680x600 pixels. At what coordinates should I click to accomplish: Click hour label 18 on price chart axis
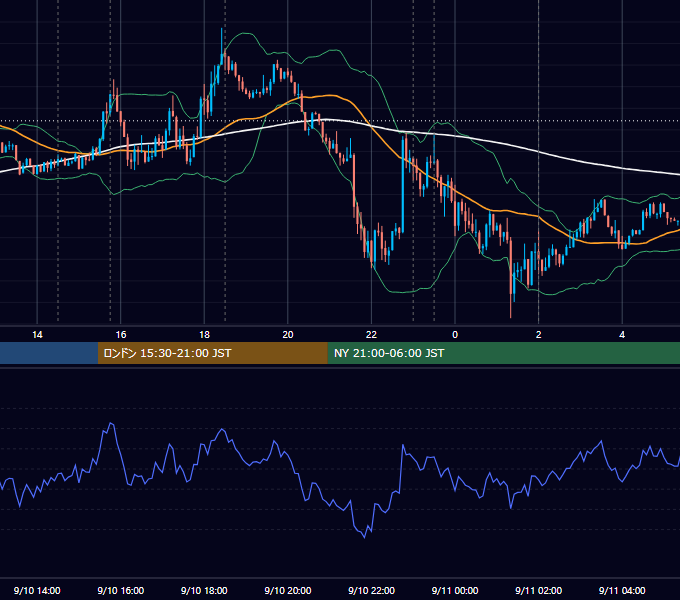[x=204, y=335]
